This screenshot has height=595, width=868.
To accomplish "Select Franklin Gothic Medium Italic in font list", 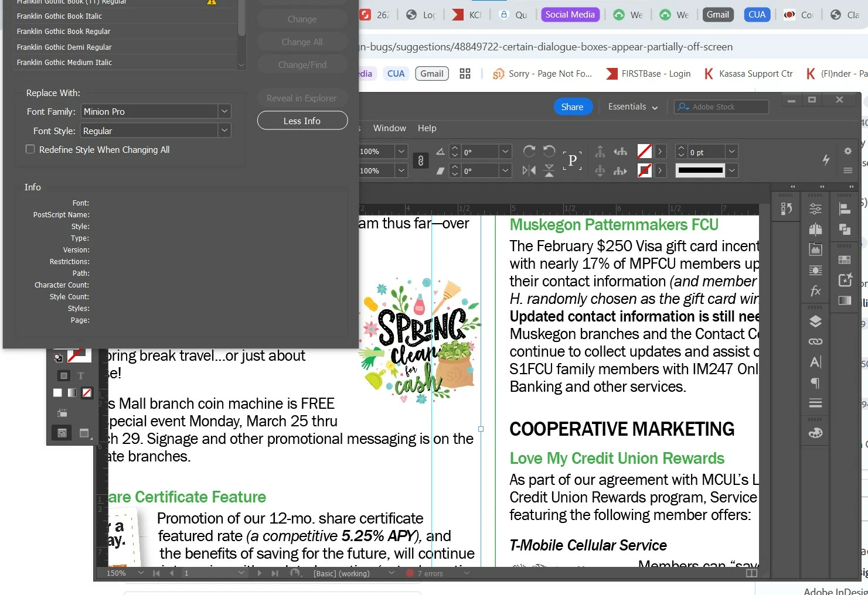I will coord(125,62).
